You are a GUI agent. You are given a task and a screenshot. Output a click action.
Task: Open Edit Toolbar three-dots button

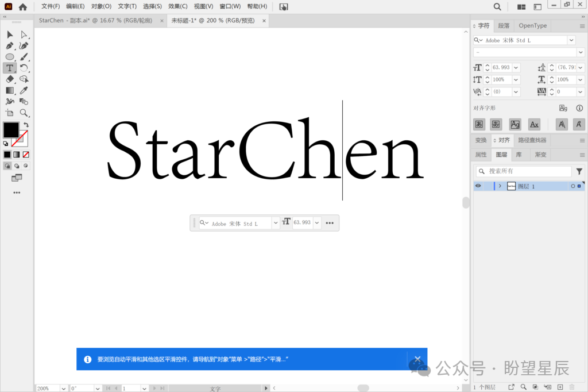(x=17, y=193)
